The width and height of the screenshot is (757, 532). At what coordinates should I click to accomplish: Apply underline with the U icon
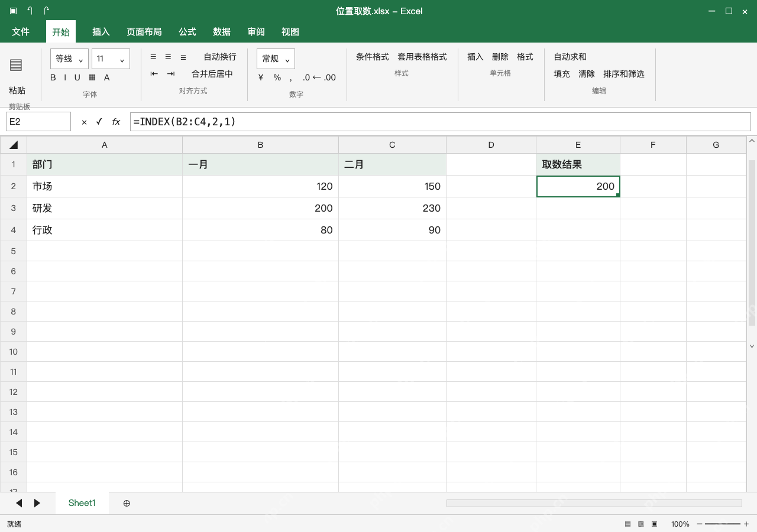click(x=77, y=77)
